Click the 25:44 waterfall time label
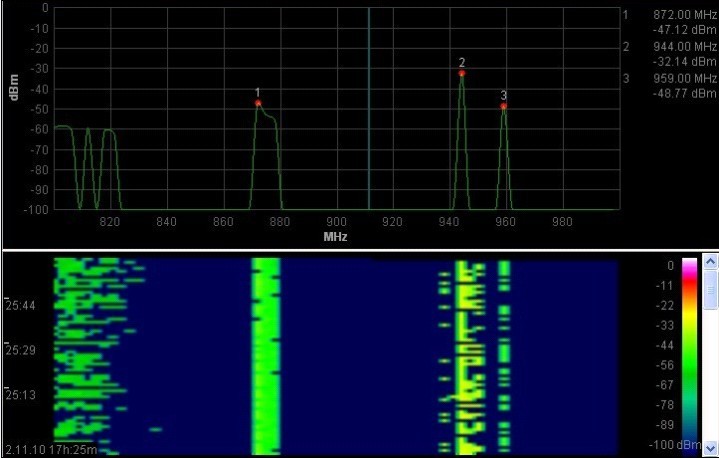 click(x=20, y=305)
